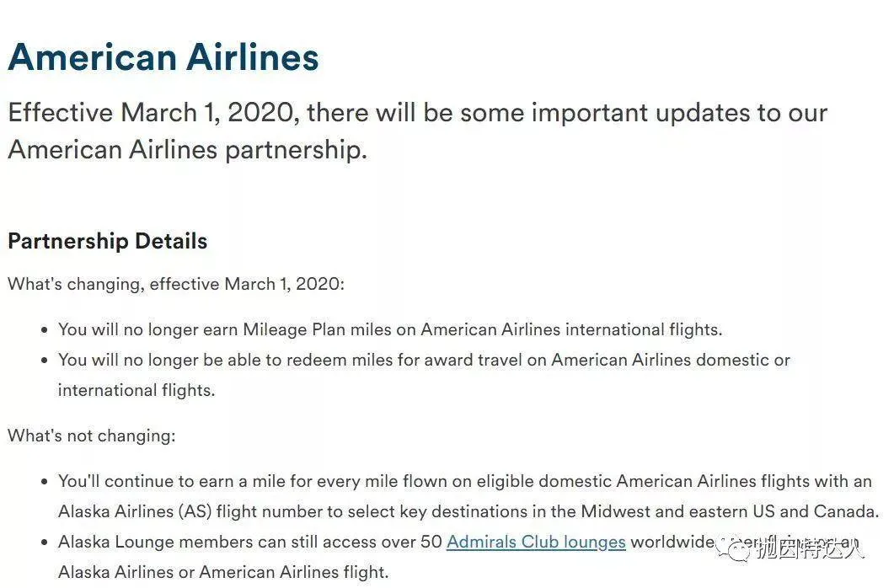Click the American Airlines page heading
The width and height of the screenshot is (894, 588).
[163, 57]
